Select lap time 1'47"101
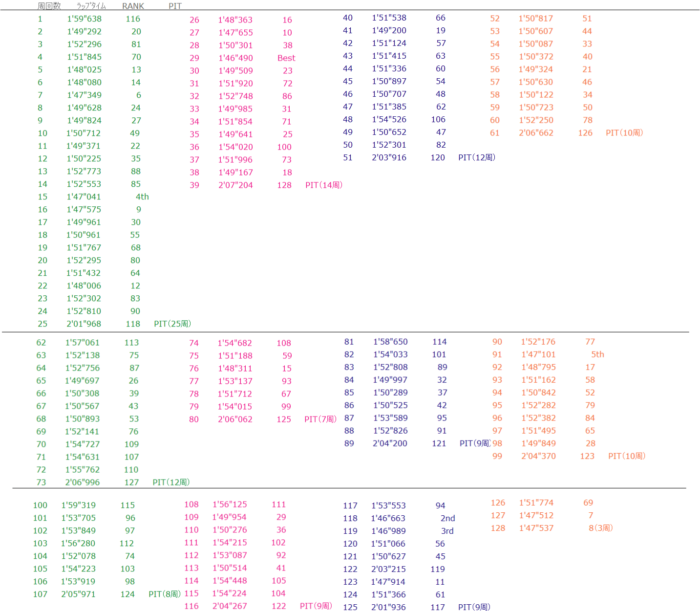Screen dimensions: 700x615 [538, 354]
